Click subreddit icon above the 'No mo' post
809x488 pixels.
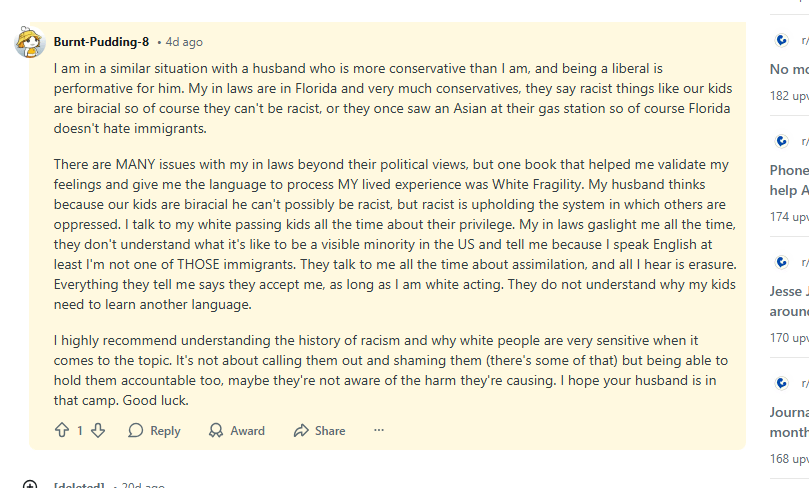point(783,41)
